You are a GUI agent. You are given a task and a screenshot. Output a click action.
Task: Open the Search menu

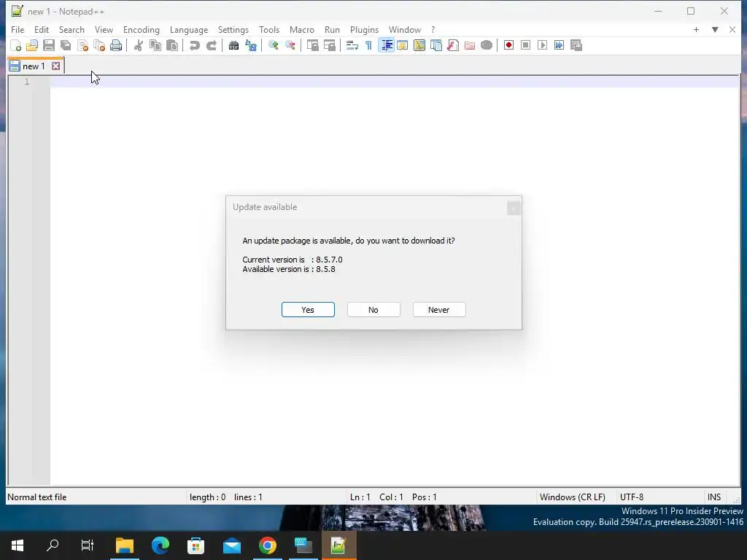(x=71, y=29)
